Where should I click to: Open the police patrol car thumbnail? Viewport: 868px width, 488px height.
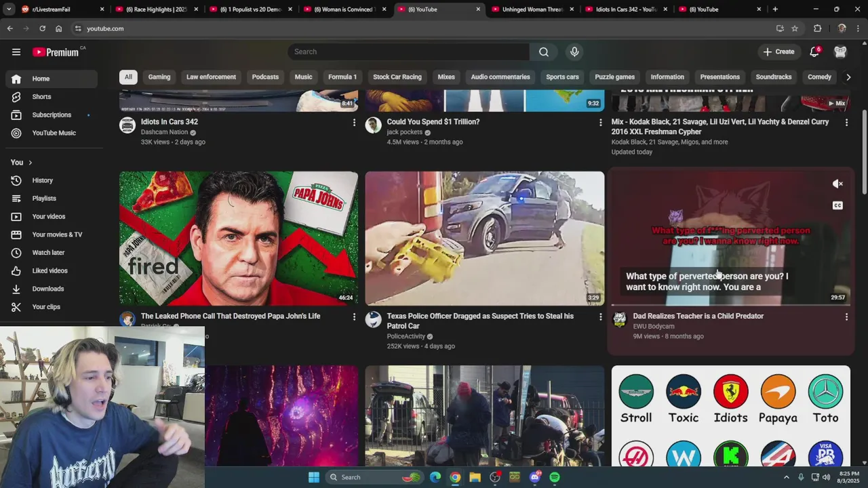click(x=484, y=239)
